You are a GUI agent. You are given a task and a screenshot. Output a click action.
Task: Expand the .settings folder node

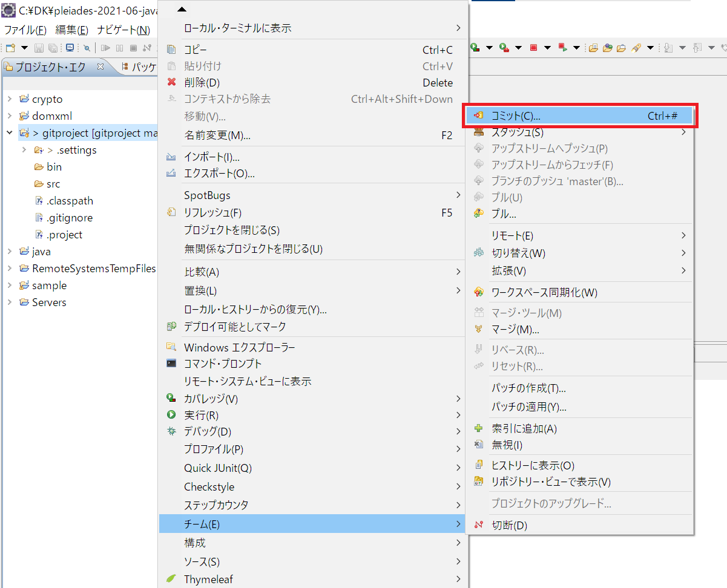coord(24,150)
